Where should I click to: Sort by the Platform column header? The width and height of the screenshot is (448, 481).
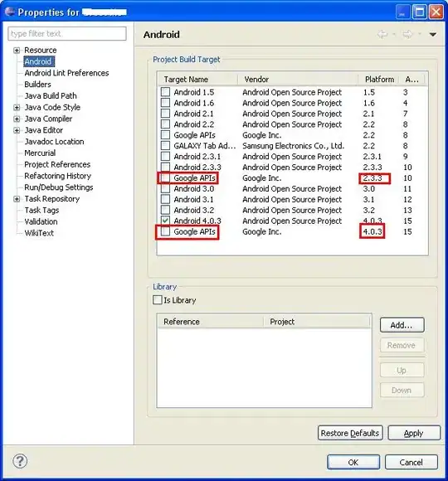click(378, 80)
